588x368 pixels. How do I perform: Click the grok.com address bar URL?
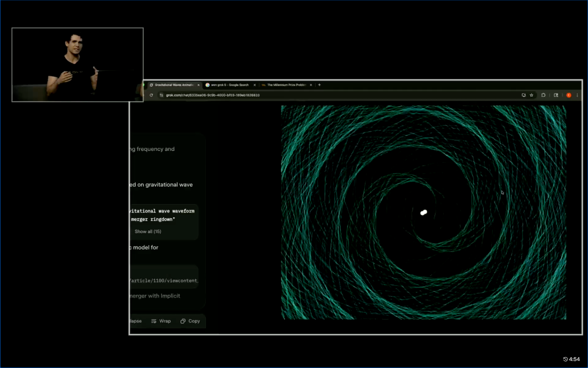(212, 95)
